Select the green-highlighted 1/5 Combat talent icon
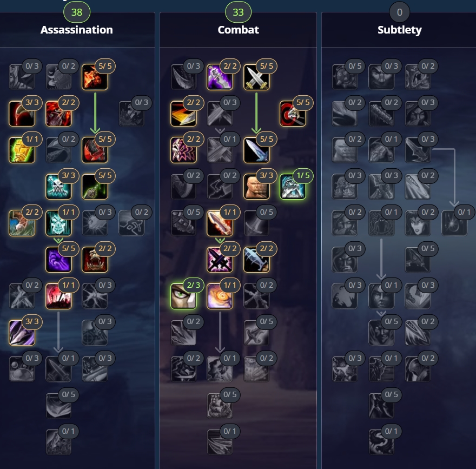Image resolution: width=476 pixels, height=469 pixels. pos(293,187)
